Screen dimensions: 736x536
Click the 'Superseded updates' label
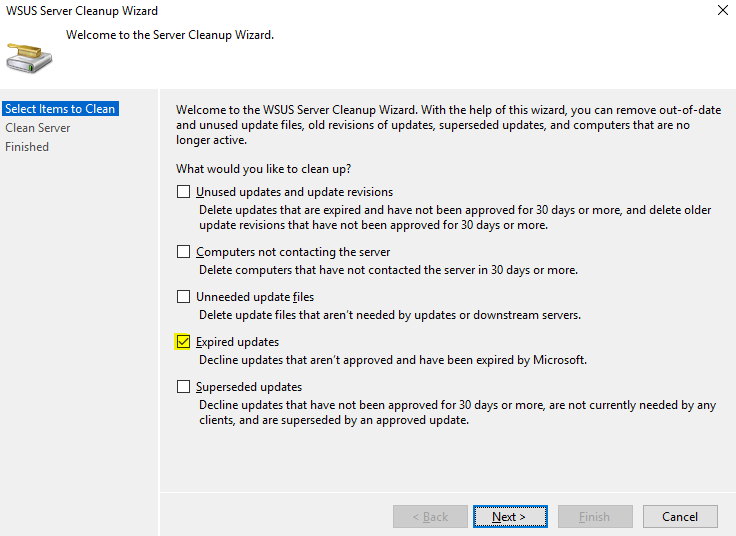click(x=249, y=387)
